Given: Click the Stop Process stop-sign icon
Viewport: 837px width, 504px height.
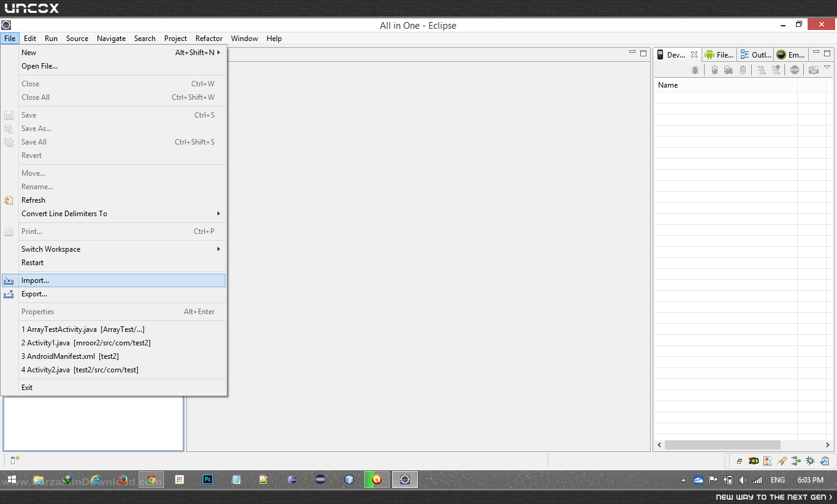Looking at the screenshot, I should point(795,70).
